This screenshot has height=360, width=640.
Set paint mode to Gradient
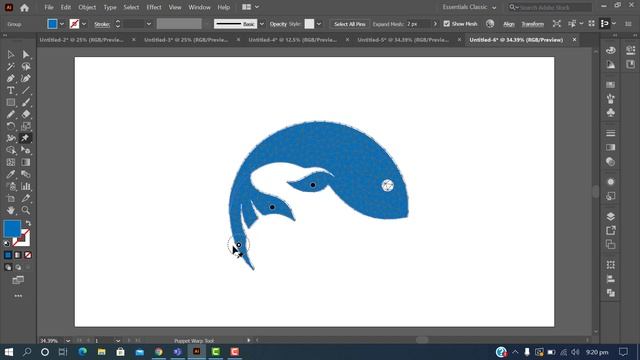pyautogui.click(x=18, y=255)
